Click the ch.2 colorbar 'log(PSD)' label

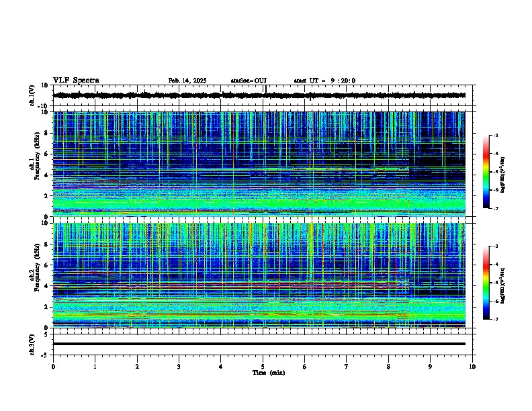[502, 285]
